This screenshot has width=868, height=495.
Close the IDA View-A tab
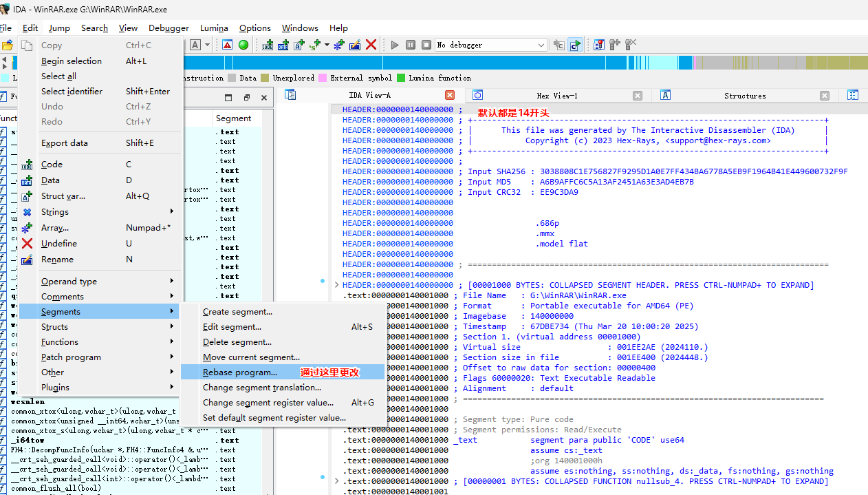click(450, 96)
